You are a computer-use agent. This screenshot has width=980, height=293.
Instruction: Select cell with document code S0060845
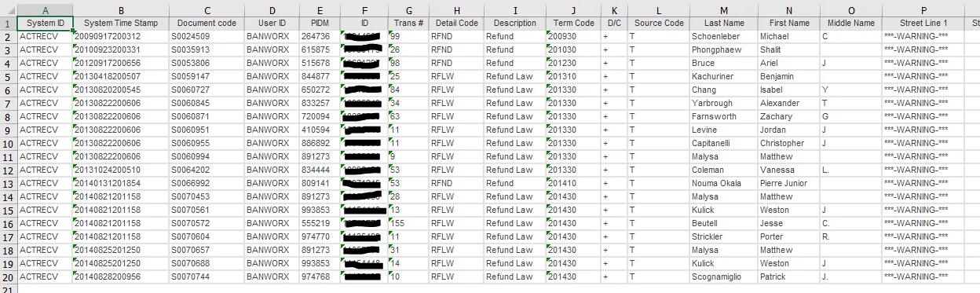[207, 103]
